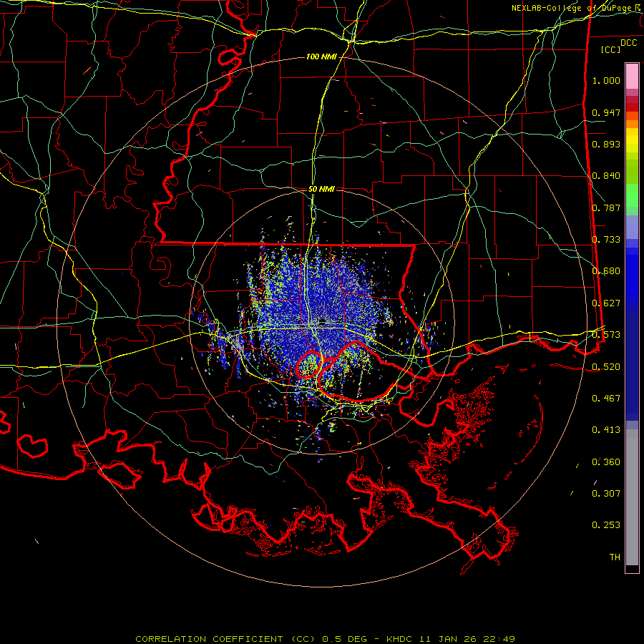Click the [CC] units label above scale

point(611,49)
